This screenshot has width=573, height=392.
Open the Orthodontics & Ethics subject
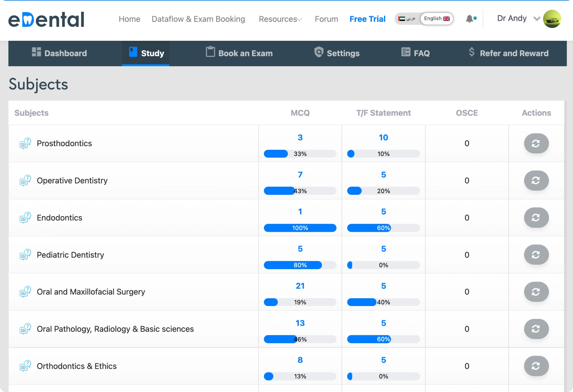click(x=76, y=366)
